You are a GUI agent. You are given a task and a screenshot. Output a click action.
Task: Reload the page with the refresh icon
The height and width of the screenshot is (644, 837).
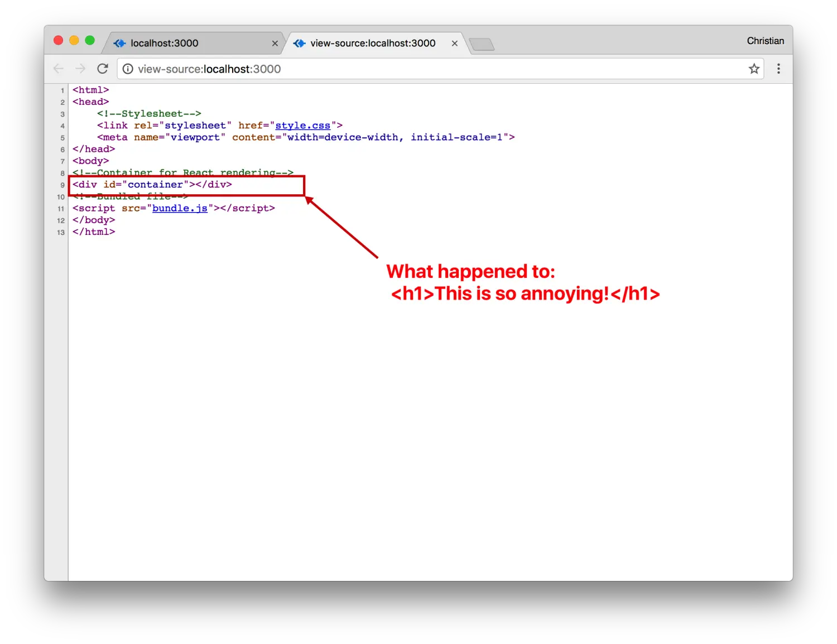click(103, 69)
